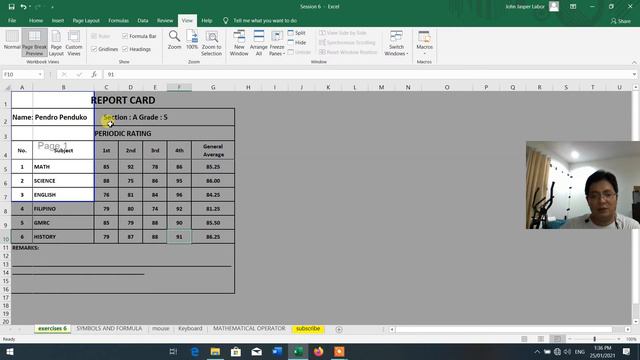Switch to the mouse sheet tab
Image resolution: width=640 pixels, height=360 pixels.
(x=160, y=329)
